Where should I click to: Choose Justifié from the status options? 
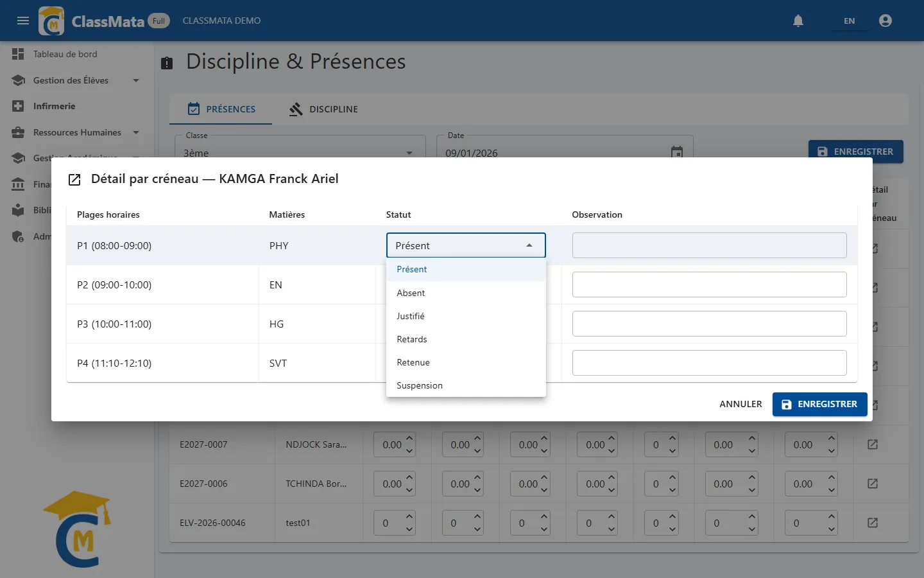(x=466, y=316)
